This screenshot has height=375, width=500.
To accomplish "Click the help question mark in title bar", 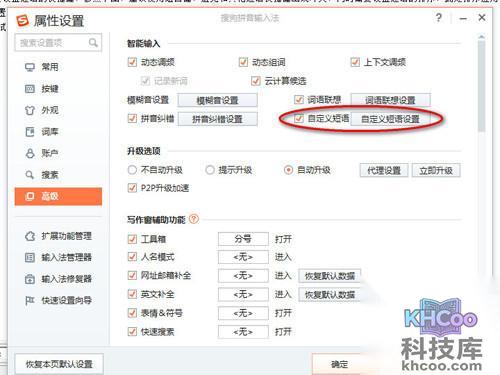I will [x=439, y=17].
